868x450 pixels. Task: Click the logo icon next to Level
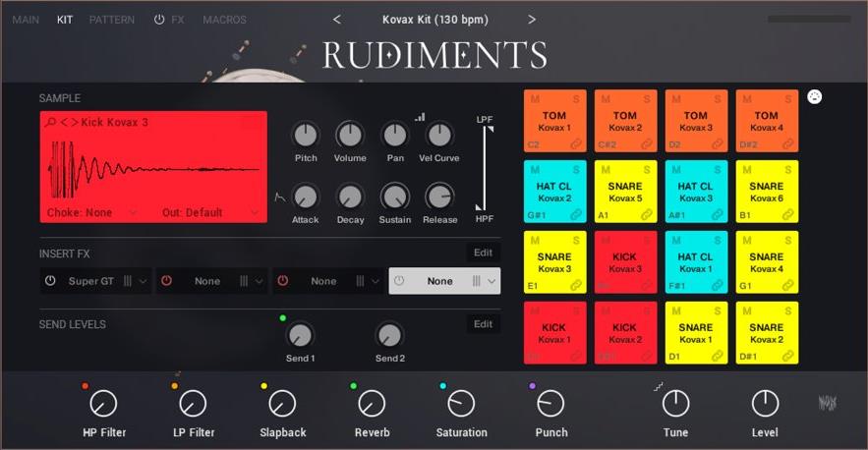coord(827,403)
